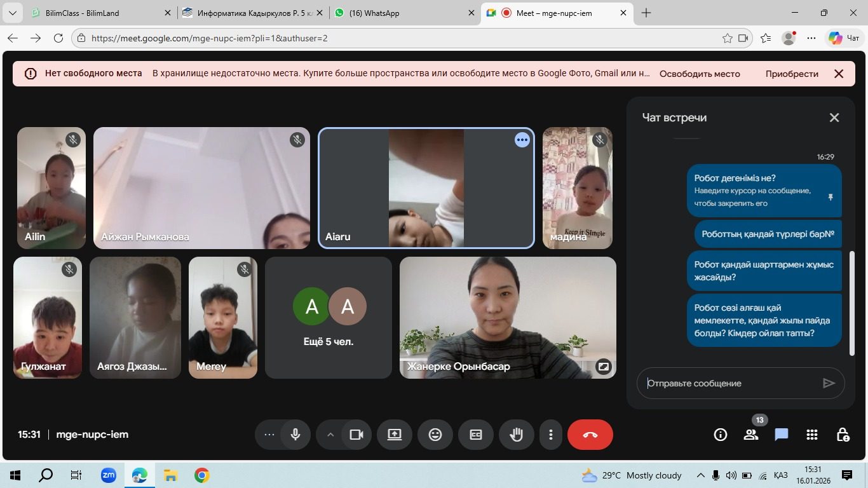Click the chat message input field
This screenshot has height=488, width=868.
(731, 383)
